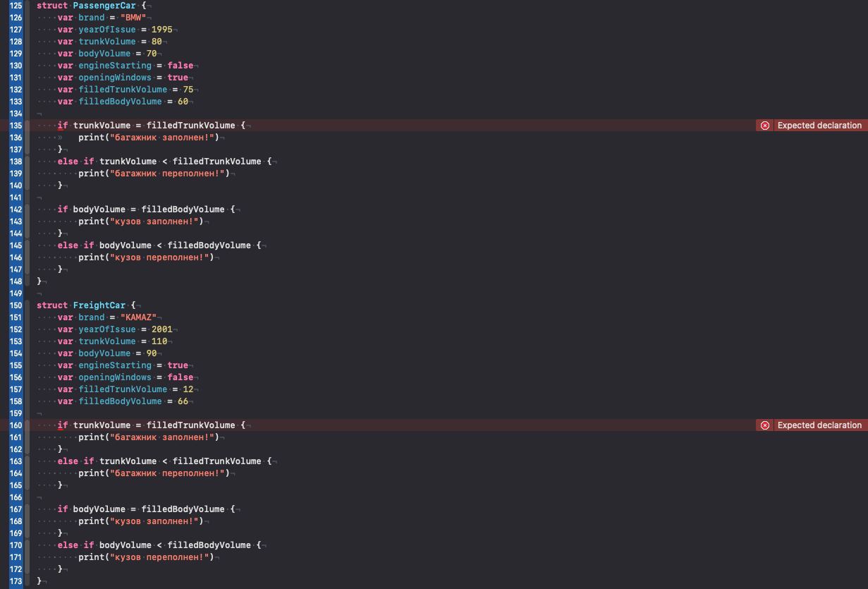Click the "KAMAZ" string value

click(138, 317)
